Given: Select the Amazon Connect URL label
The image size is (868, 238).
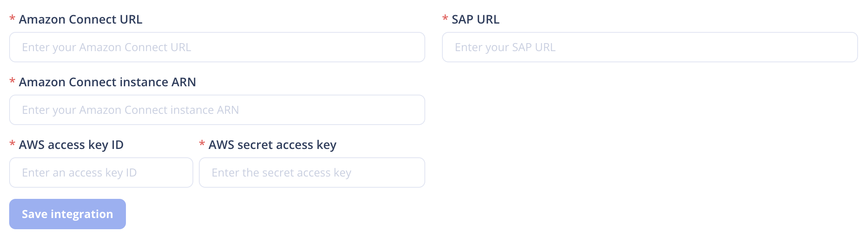Looking at the screenshot, I should tap(81, 19).
